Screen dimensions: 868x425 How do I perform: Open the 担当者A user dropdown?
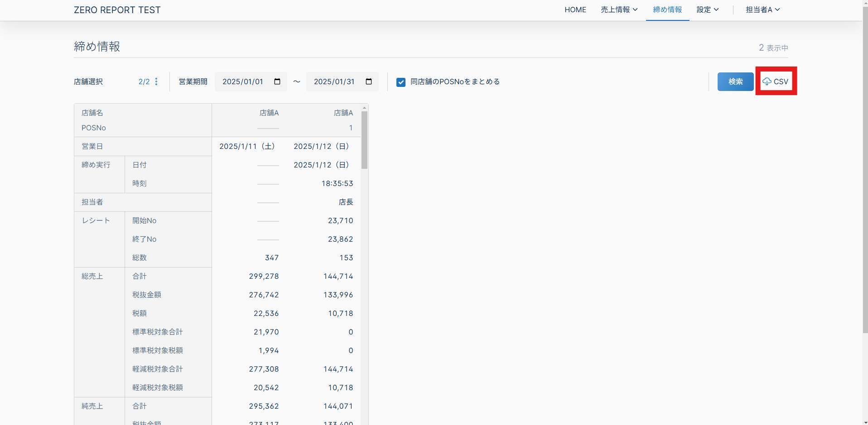(x=762, y=10)
